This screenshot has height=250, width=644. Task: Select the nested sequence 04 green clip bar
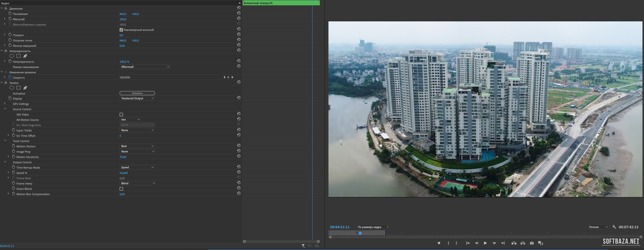pyautogui.click(x=281, y=3)
